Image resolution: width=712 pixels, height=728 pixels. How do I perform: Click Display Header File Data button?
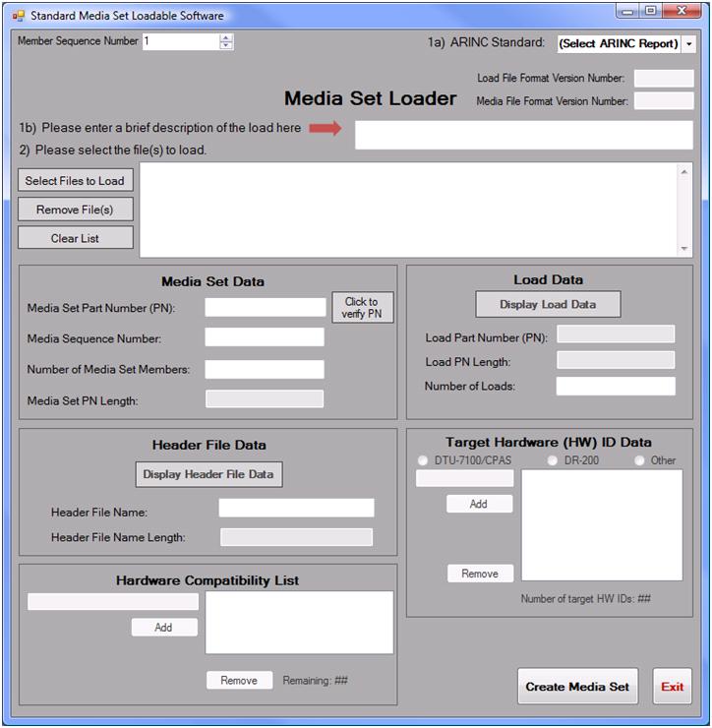coord(208,474)
